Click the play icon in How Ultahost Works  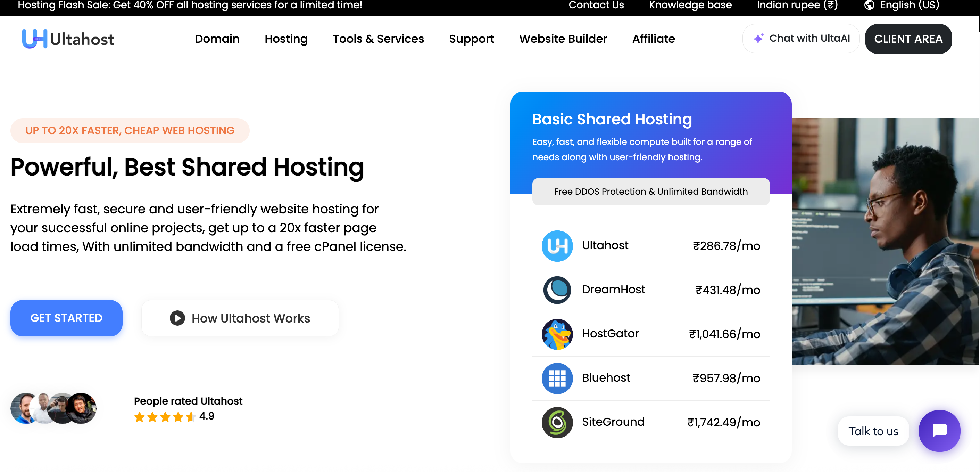(x=177, y=318)
